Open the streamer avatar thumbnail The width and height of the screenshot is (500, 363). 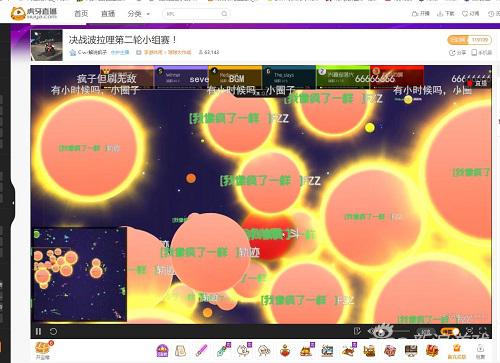[x=46, y=45]
